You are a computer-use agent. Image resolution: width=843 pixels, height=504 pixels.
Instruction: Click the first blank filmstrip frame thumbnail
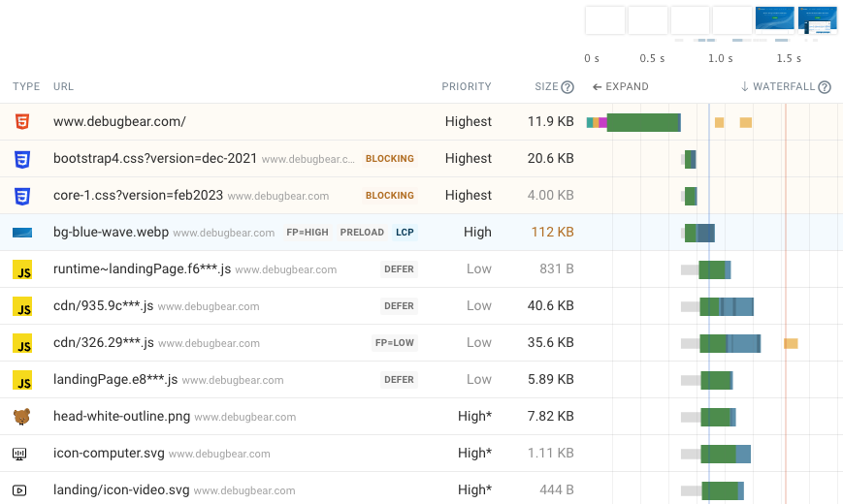(605, 20)
